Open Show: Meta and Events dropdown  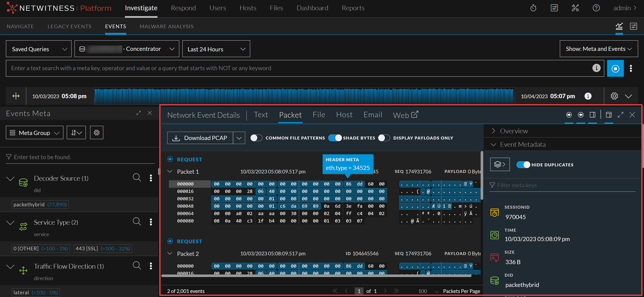click(x=599, y=49)
